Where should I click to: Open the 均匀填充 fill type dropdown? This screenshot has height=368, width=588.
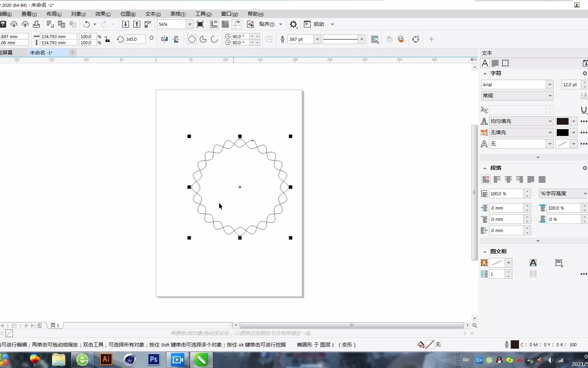click(x=550, y=121)
